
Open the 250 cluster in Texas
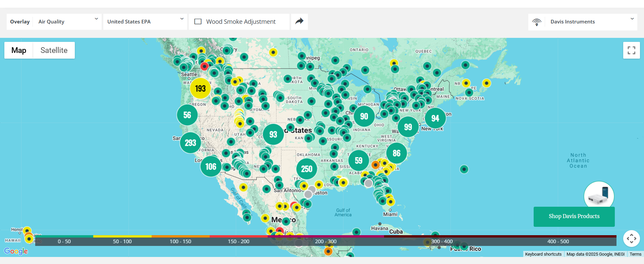307,169
